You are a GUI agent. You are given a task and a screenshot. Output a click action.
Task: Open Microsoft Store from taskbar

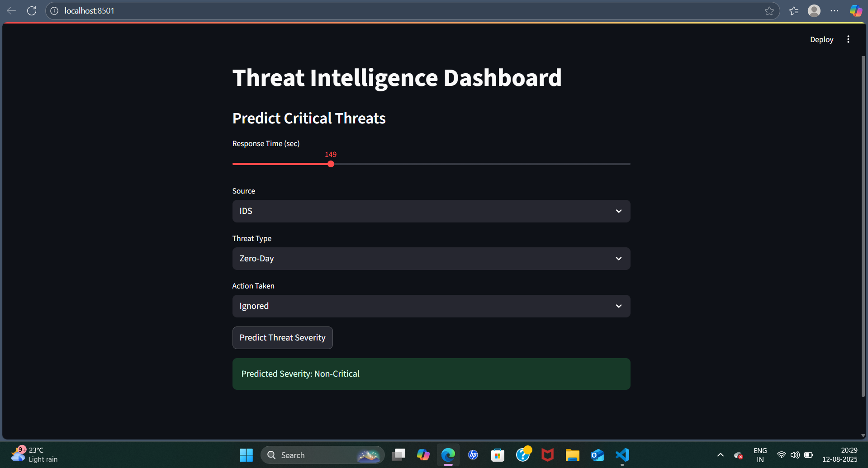498,455
